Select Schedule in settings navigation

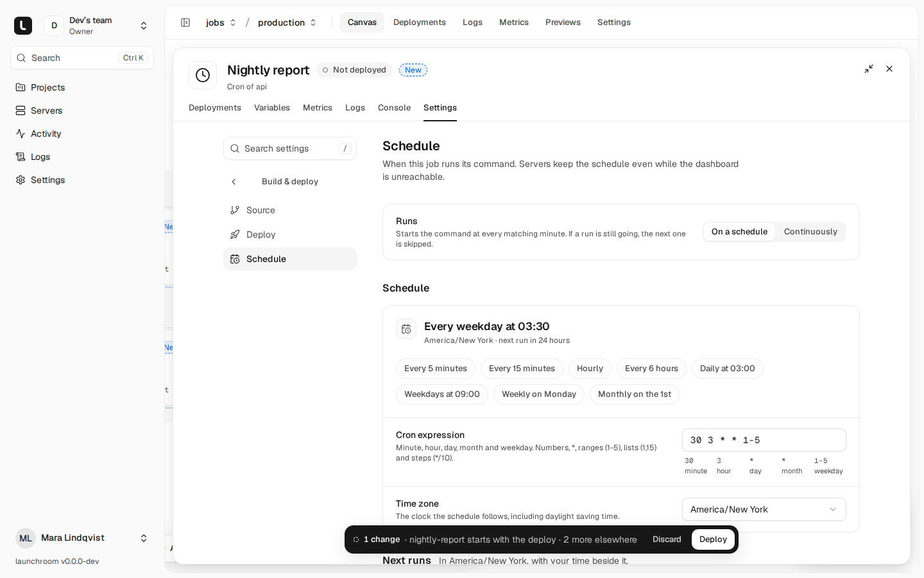(x=290, y=259)
